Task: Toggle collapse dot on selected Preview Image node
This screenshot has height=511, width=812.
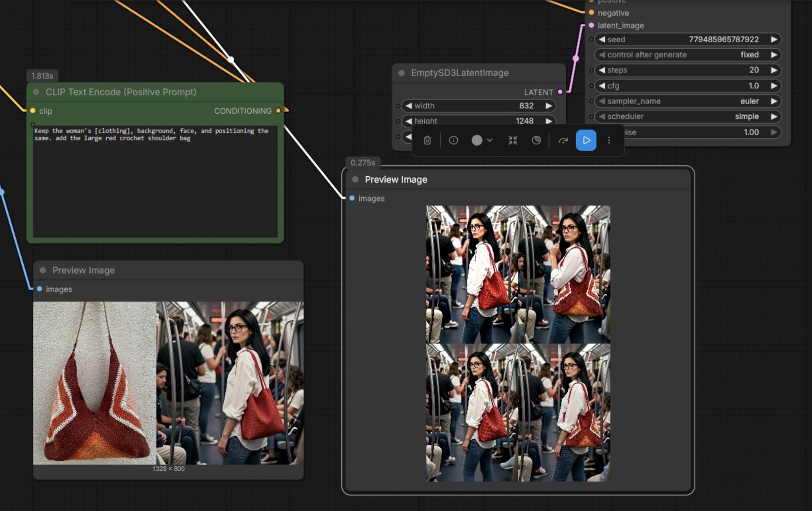Action: tap(355, 180)
